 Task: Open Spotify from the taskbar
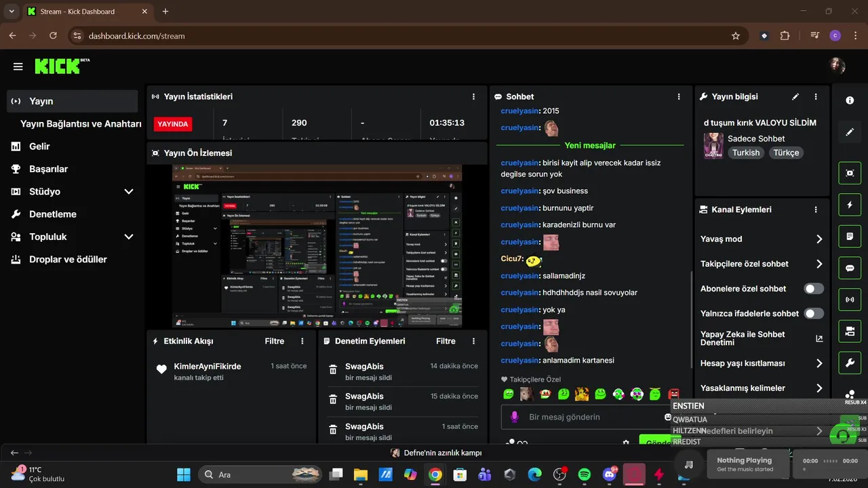(x=585, y=474)
